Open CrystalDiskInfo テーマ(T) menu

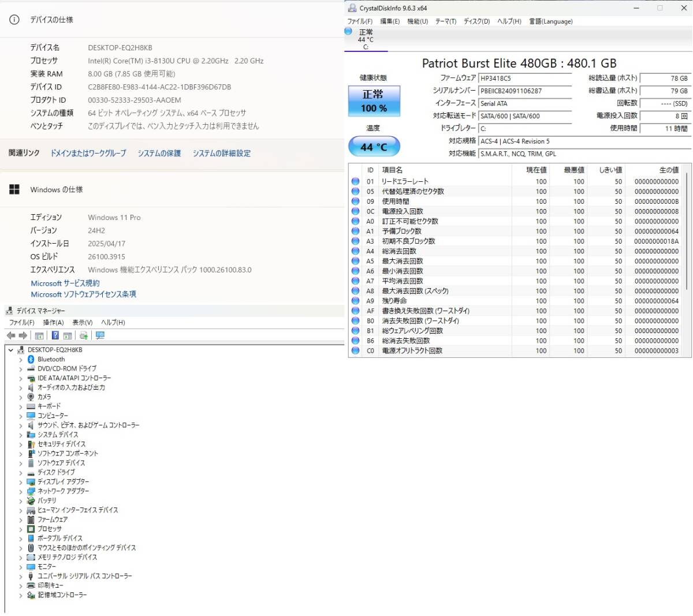point(445,21)
